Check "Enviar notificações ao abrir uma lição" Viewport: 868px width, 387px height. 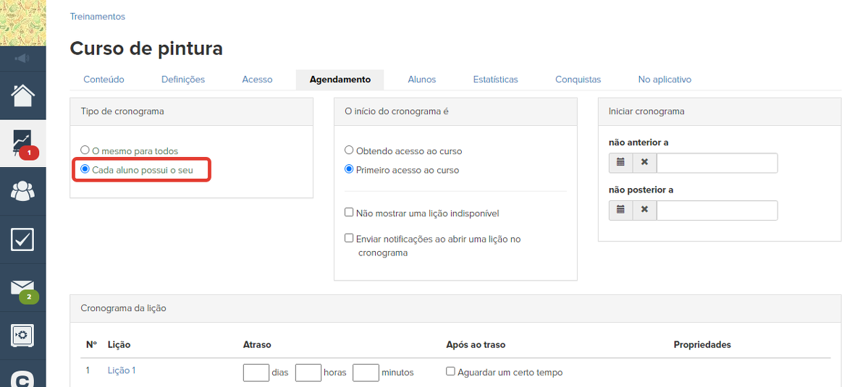(349, 238)
